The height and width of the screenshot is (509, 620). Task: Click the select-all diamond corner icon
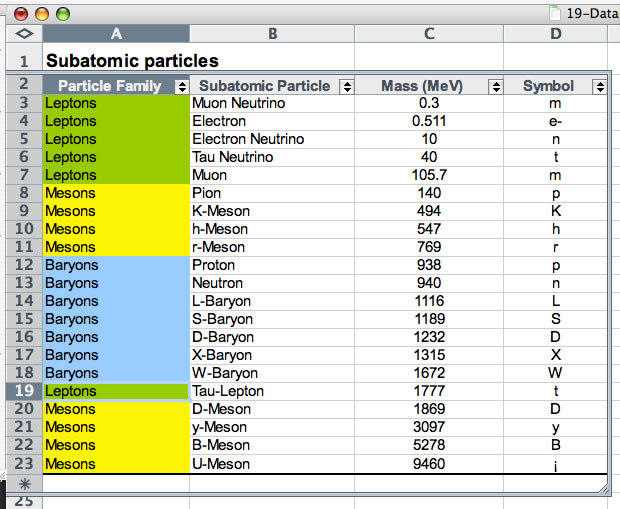pyautogui.click(x=24, y=34)
